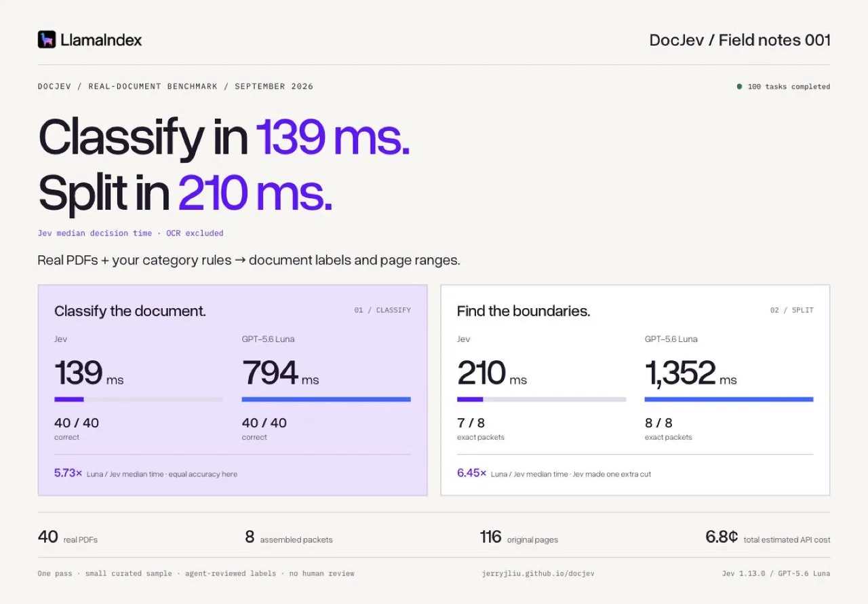Click the Luna 1,352 ms split progress bar
This screenshot has width=868, height=604.
pos(729,399)
